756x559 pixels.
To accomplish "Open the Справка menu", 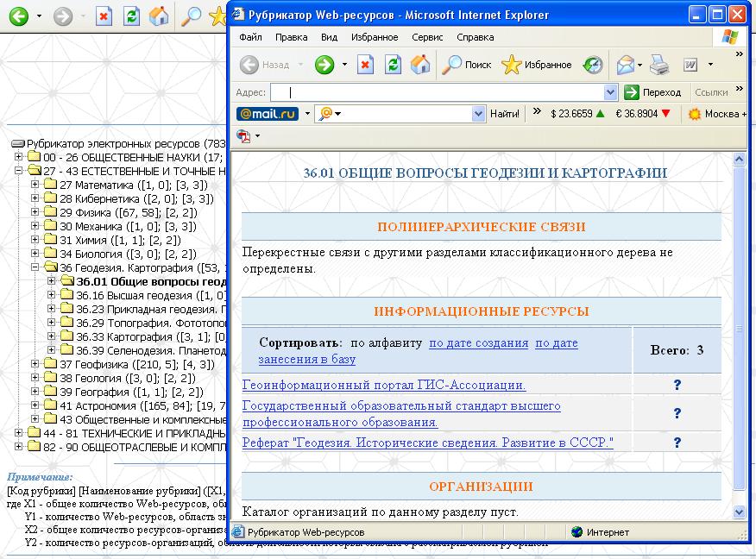I will pos(475,37).
